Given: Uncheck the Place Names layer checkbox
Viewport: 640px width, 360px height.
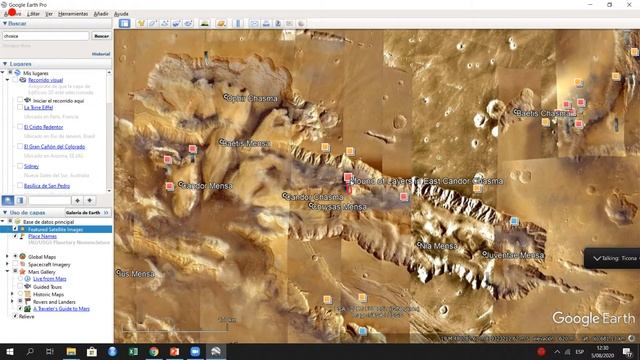Looking at the screenshot, I should coord(15,236).
